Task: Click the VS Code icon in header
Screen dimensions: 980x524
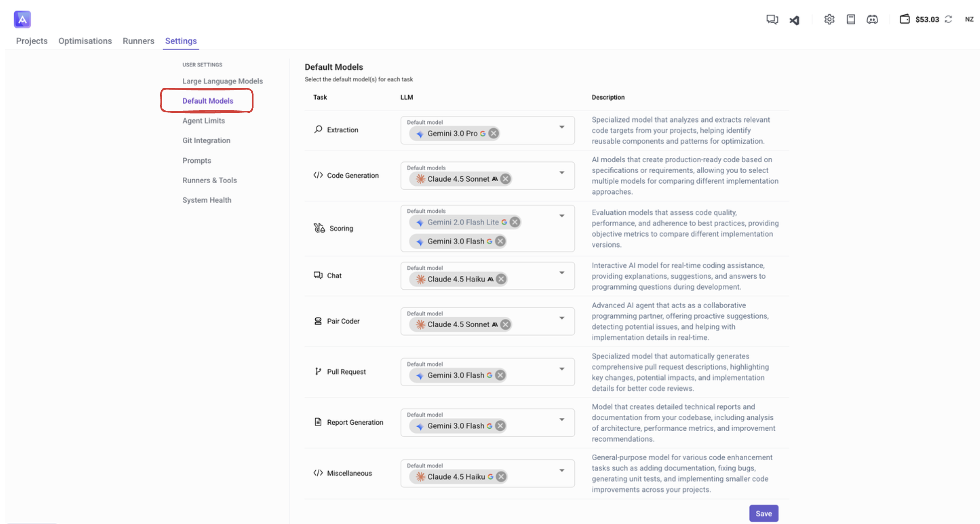Action: (794, 20)
